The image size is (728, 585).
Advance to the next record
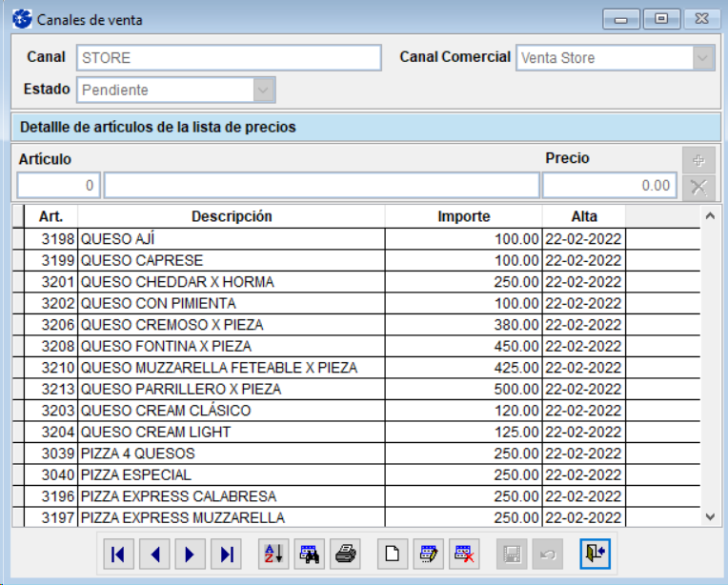click(x=191, y=555)
